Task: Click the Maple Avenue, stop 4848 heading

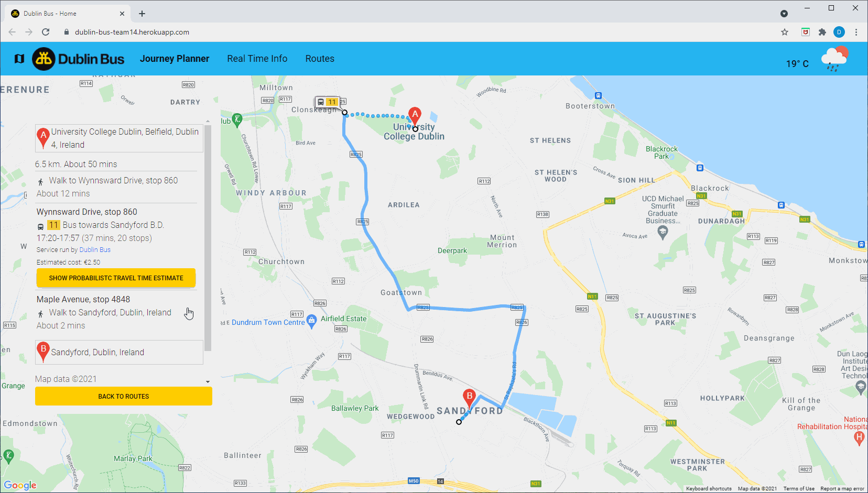Action: [x=83, y=299]
